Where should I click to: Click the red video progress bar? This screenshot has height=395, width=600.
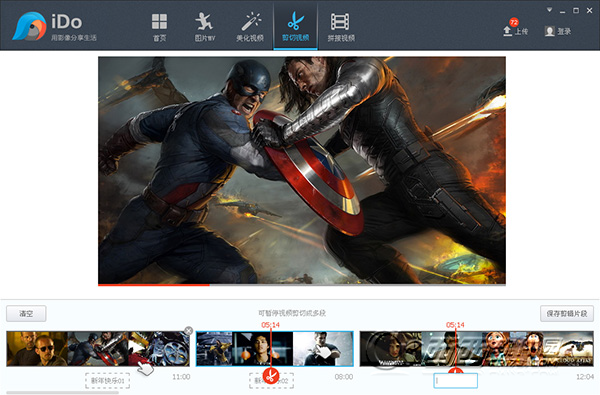154,285
